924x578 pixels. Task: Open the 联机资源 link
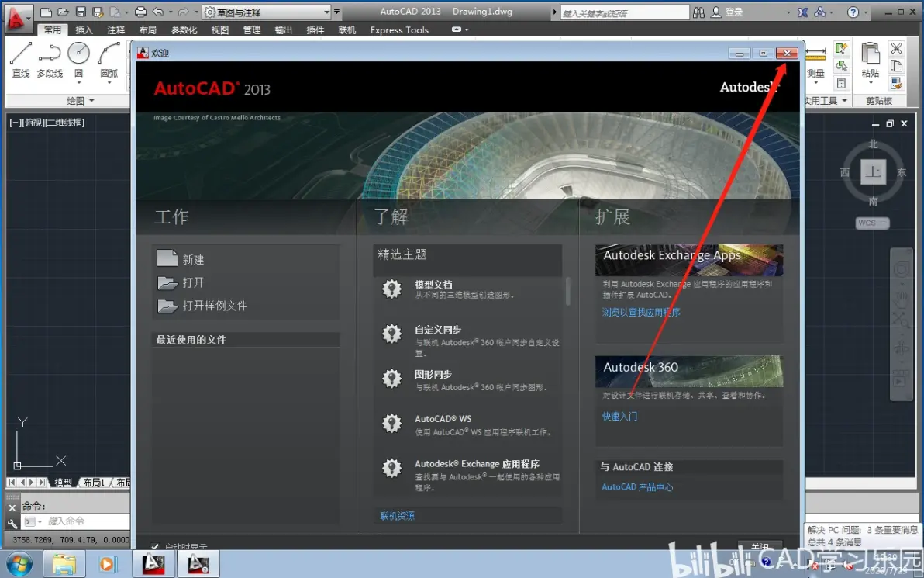pos(397,516)
